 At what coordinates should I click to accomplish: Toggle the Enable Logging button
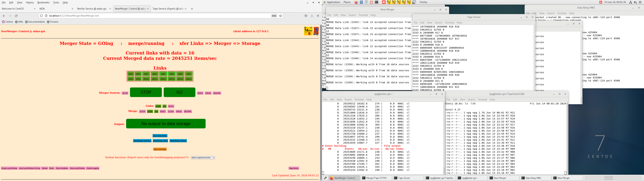pos(93,168)
